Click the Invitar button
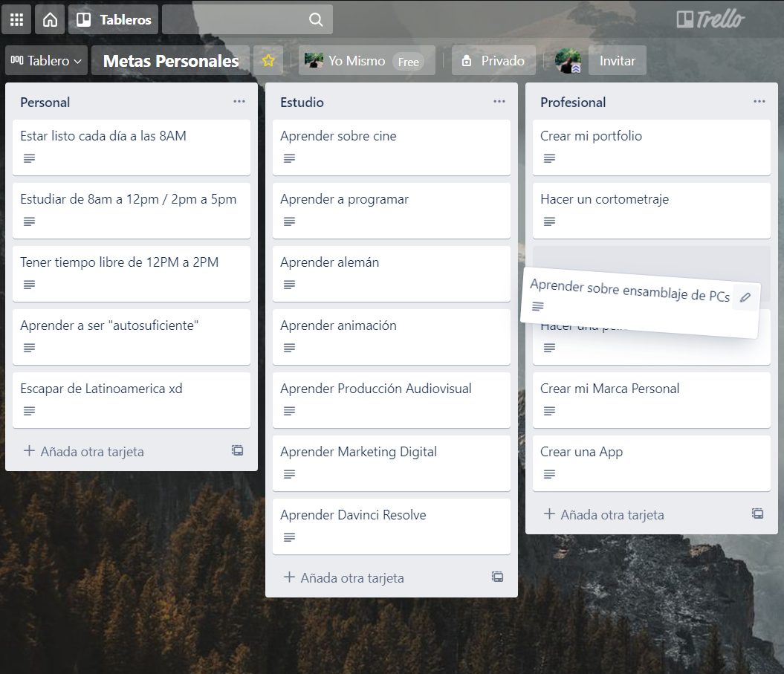The image size is (784, 674). tap(618, 60)
